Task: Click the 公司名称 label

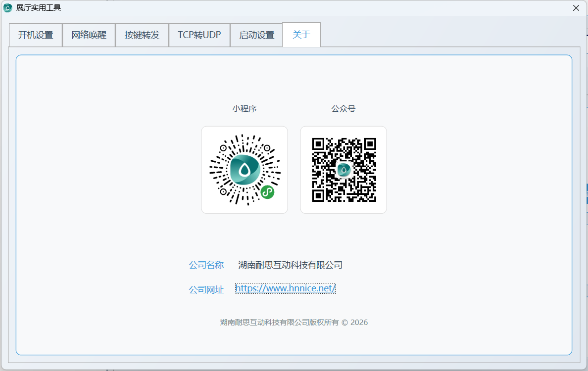Action: (206, 265)
